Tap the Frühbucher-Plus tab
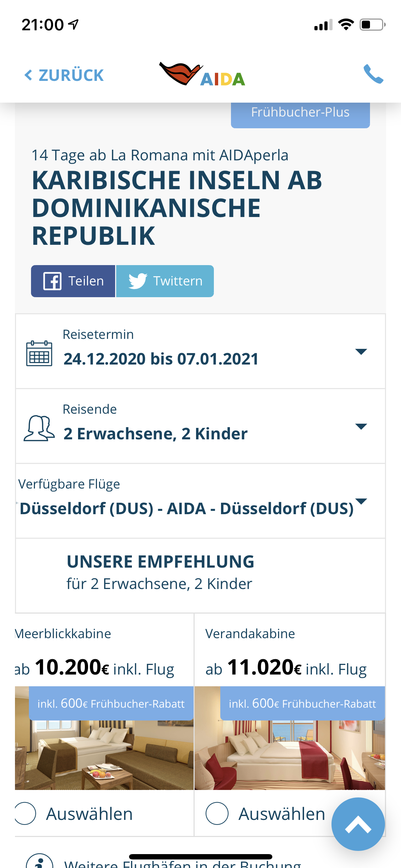 [x=300, y=113]
